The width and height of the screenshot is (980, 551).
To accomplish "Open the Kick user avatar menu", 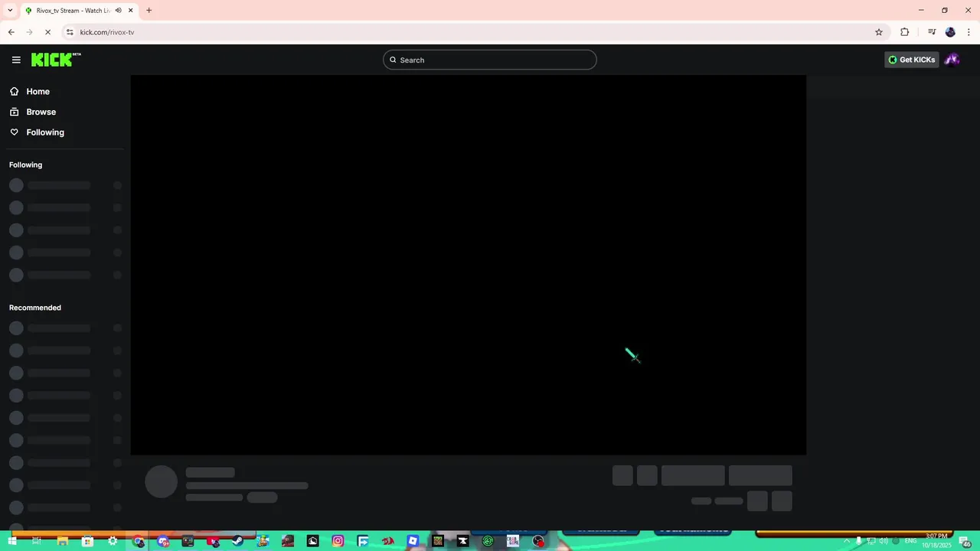I will pyautogui.click(x=952, y=60).
